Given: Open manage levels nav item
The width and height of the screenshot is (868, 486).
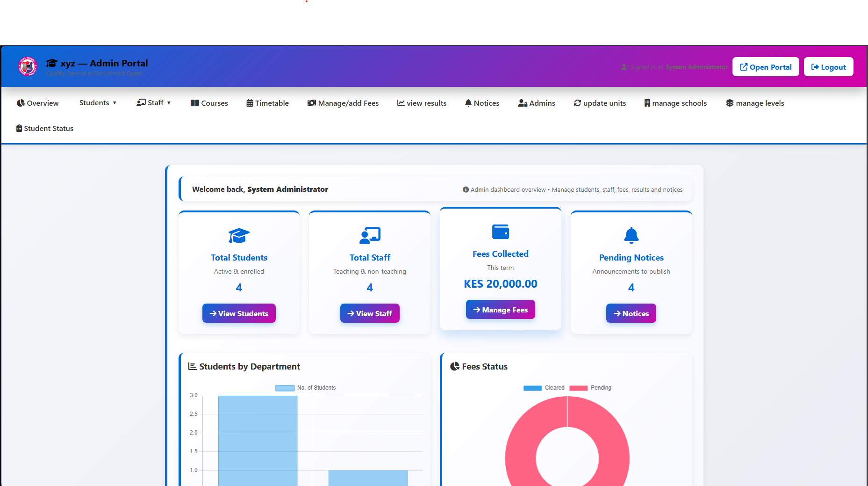Looking at the screenshot, I should (755, 103).
